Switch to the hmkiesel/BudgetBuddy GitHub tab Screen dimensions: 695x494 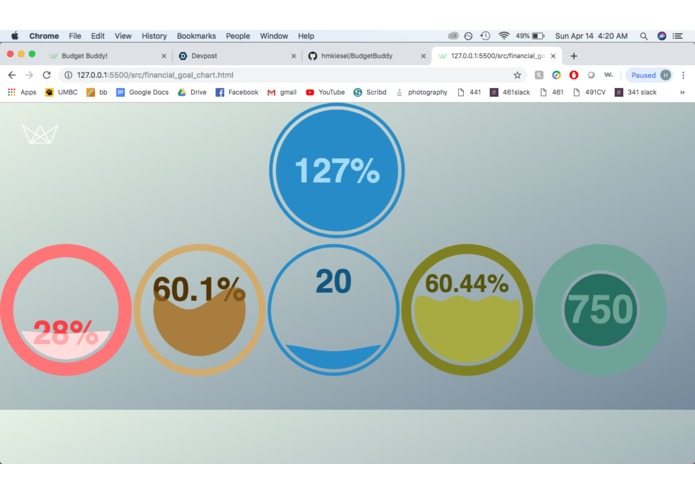coord(366,56)
